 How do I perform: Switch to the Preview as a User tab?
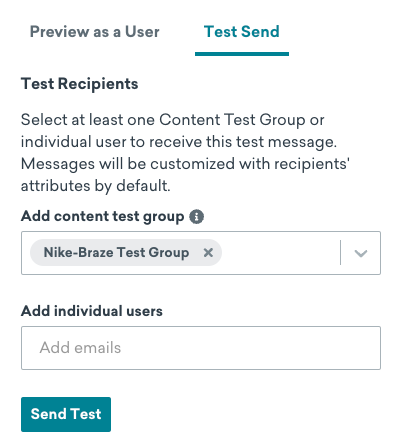point(95,32)
